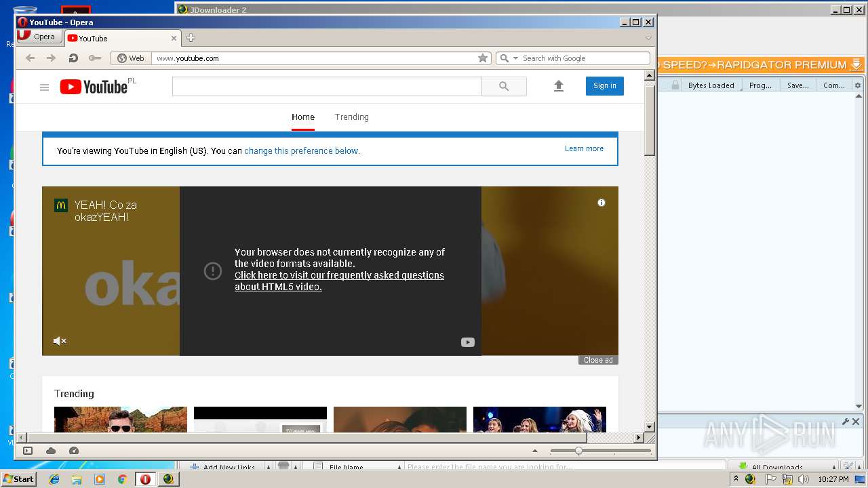Switch to JDownloader taskbar button

click(168, 479)
